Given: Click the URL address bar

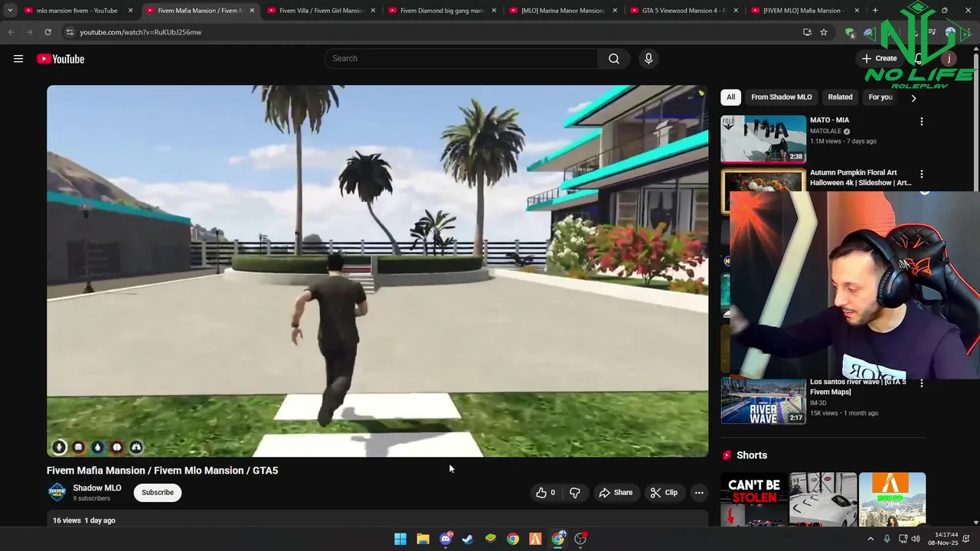Looking at the screenshot, I should [429, 32].
